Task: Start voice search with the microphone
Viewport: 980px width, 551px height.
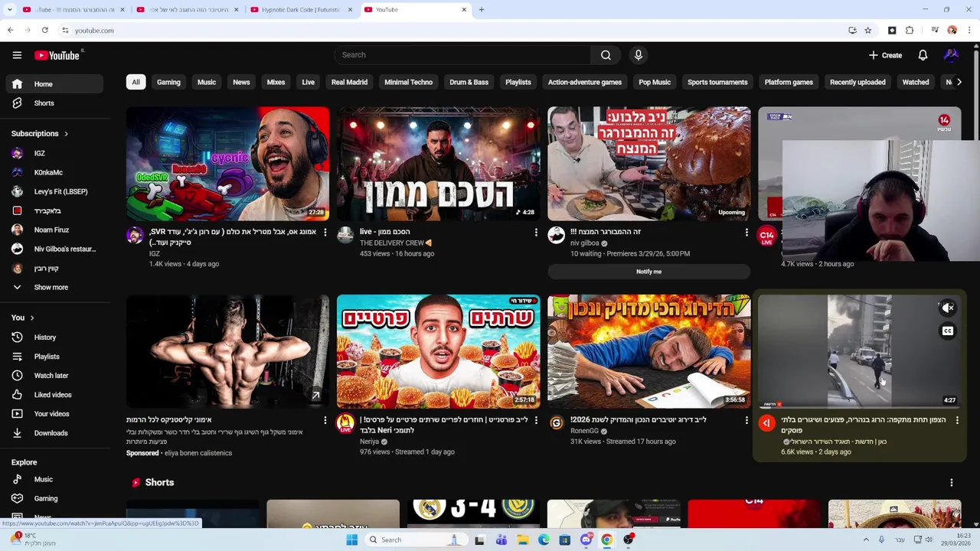Action: click(x=639, y=55)
